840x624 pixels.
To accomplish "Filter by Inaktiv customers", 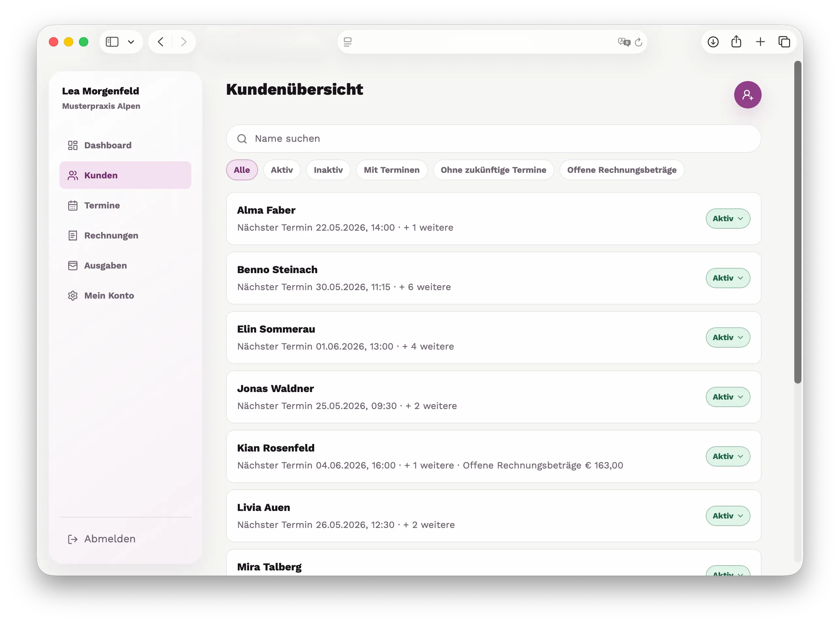I will 328,170.
